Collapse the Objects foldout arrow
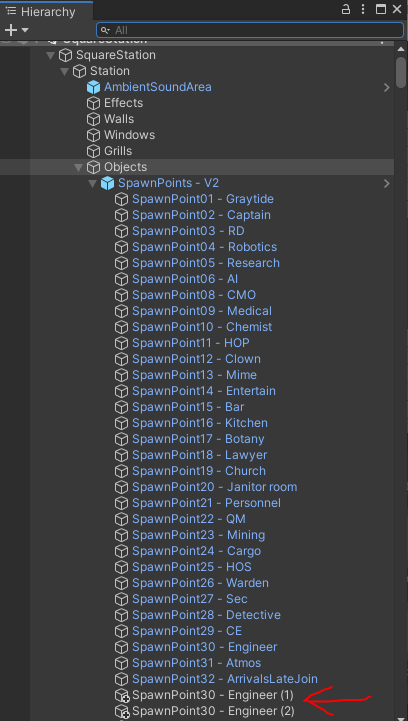Viewport: 408px width, 721px height. click(79, 167)
